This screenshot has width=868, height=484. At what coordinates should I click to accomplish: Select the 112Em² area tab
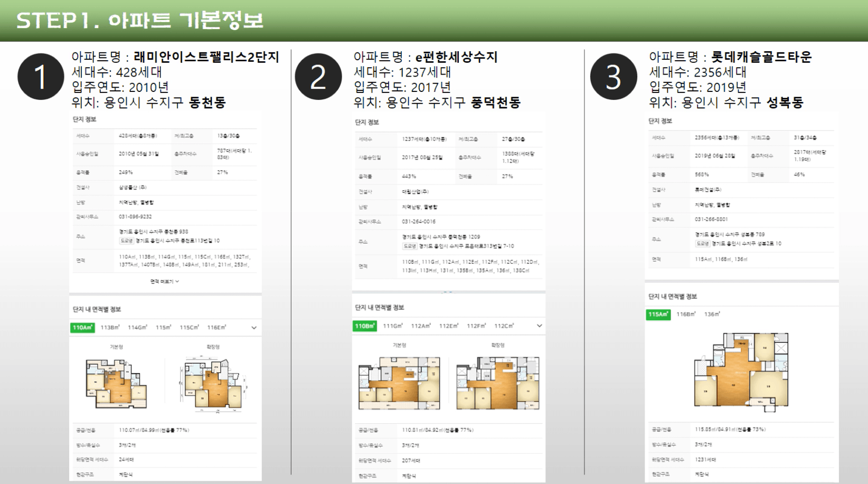tap(449, 326)
